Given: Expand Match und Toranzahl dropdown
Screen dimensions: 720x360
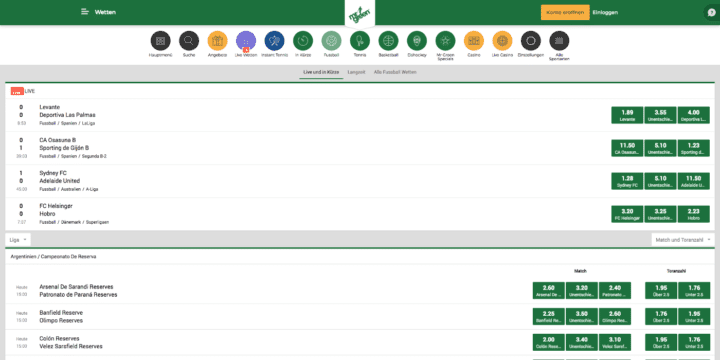Looking at the screenshot, I should (x=683, y=240).
